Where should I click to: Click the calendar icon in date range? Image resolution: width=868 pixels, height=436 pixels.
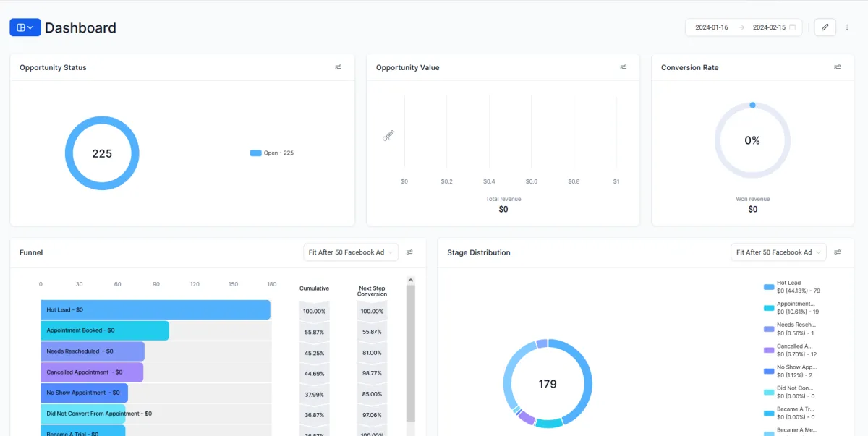point(793,27)
